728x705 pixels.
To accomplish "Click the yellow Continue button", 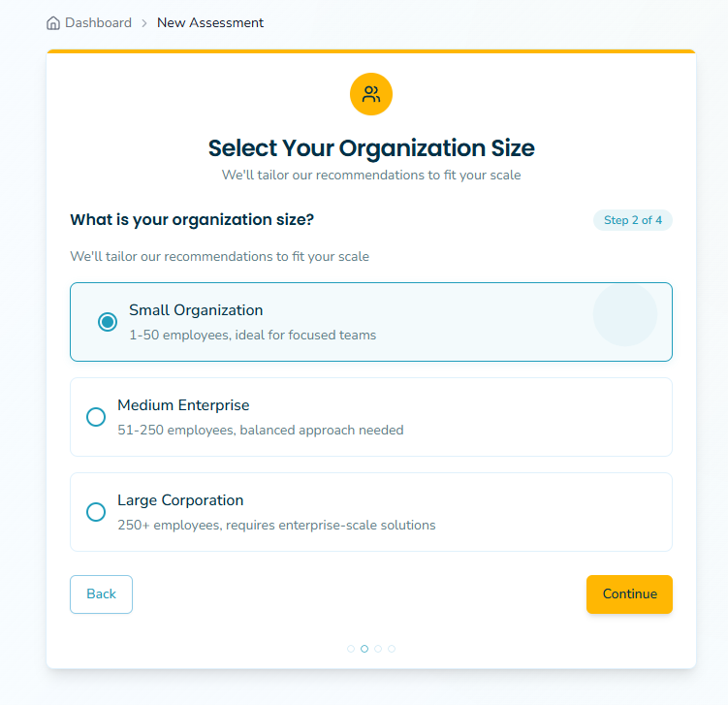I will (x=629, y=594).
